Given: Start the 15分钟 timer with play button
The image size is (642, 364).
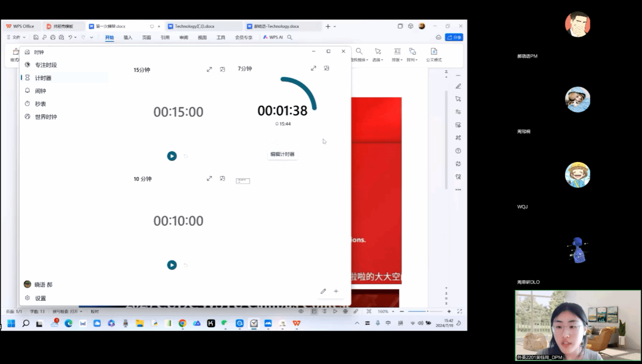Looking at the screenshot, I should [x=172, y=156].
